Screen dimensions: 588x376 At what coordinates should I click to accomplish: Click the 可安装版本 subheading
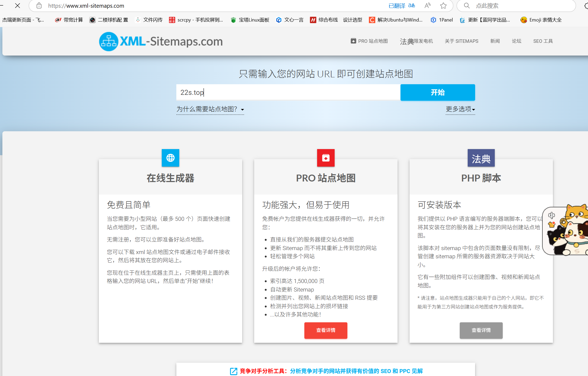(440, 205)
